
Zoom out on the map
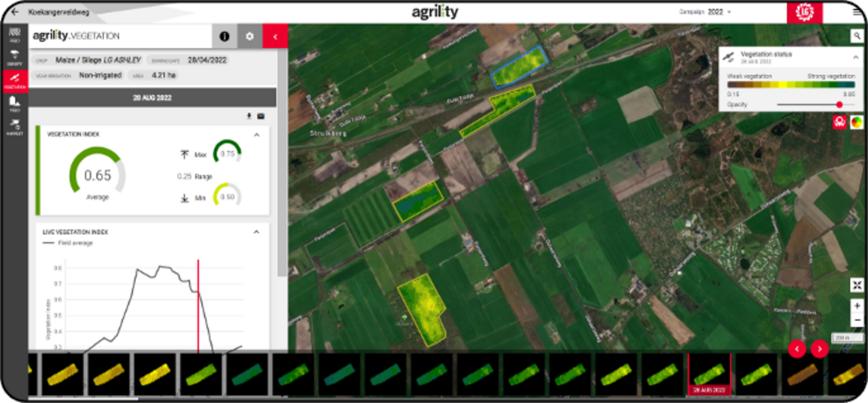(857, 320)
